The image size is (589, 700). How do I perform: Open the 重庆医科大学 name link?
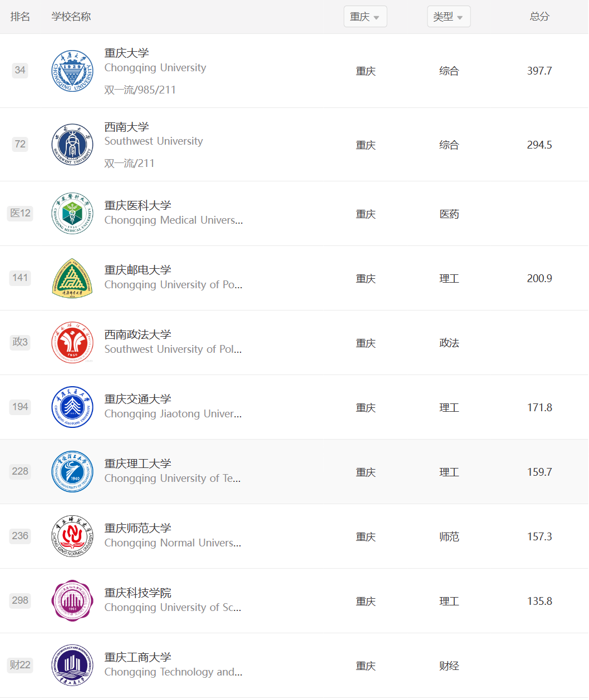point(138,205)
